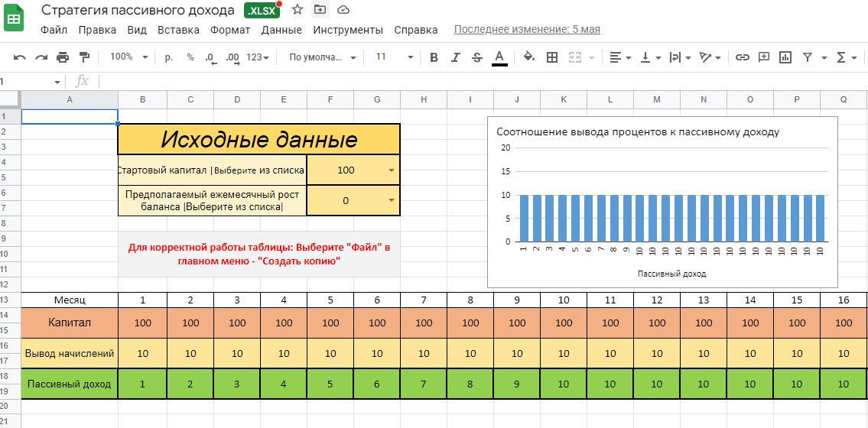Star this spreadsheet document
The height and width of the screenshot is (428, 868).
point(297,10)
